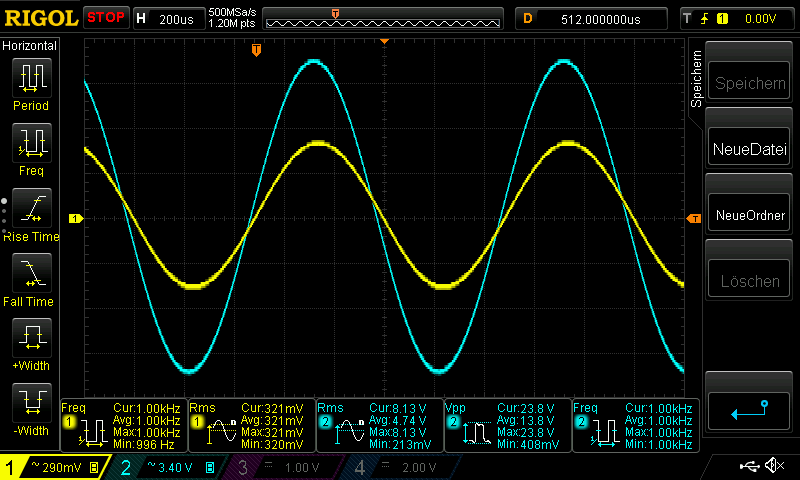Viewport: 800px width, 480px height.
Task: Click the Min:996 Hz frequency value
Action: coord(143,444)
